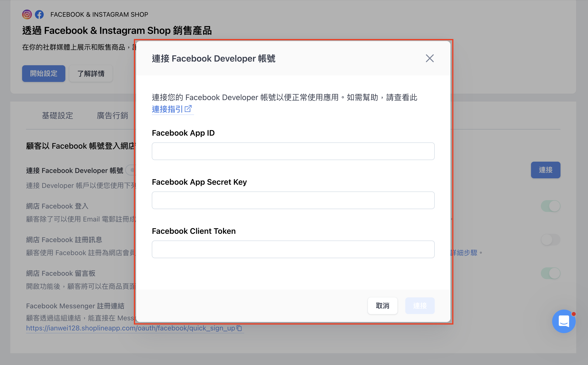This screenshot has width=588, height=365.
Task: Click the dialog's 連接 connect button
Action: tap(420, 306)
